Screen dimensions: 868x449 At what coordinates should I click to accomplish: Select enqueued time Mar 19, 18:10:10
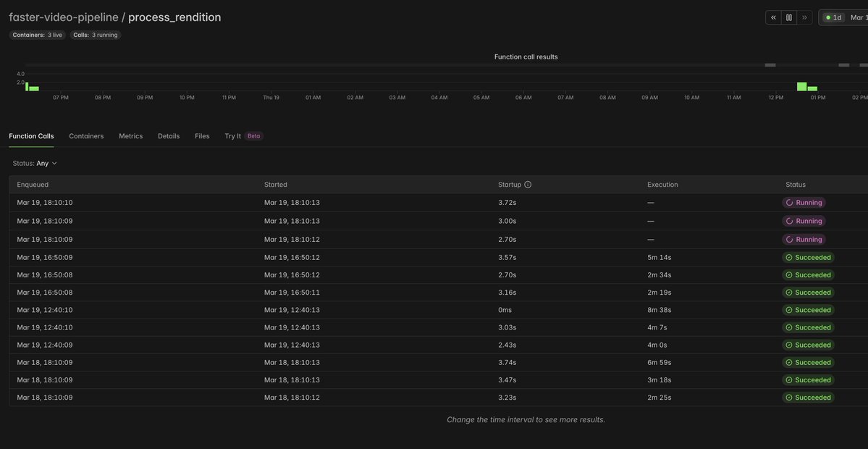coord(45,203)
